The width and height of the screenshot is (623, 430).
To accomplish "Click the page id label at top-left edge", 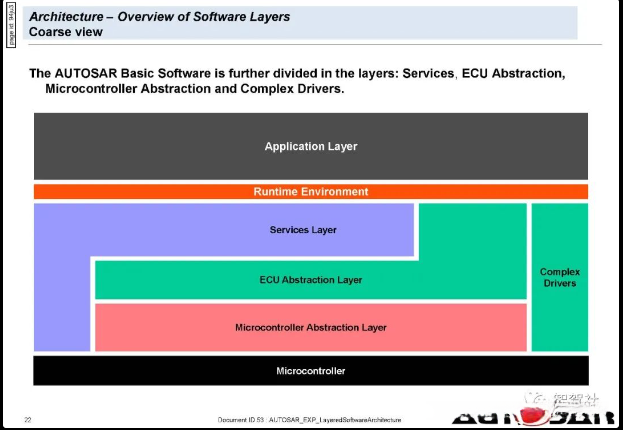I will 11,25.
